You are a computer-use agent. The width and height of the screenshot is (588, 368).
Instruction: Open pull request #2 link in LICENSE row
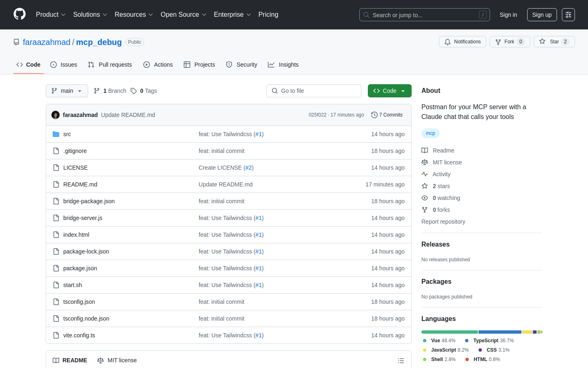click(248, 168)
